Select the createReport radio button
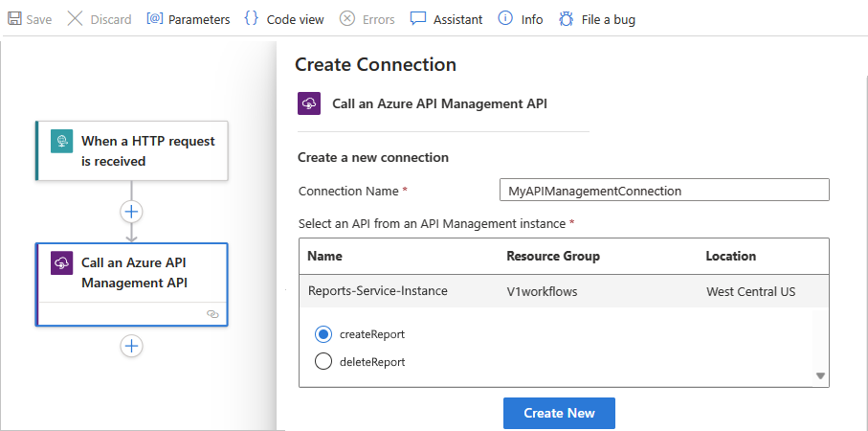 (x=323, y=334)
